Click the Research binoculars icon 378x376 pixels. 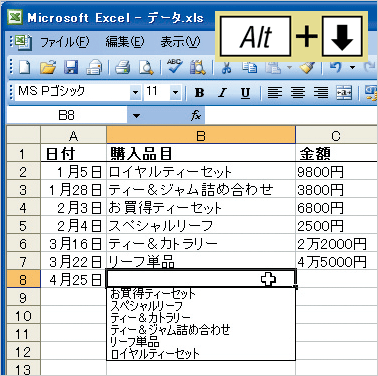tap(198, 68)
